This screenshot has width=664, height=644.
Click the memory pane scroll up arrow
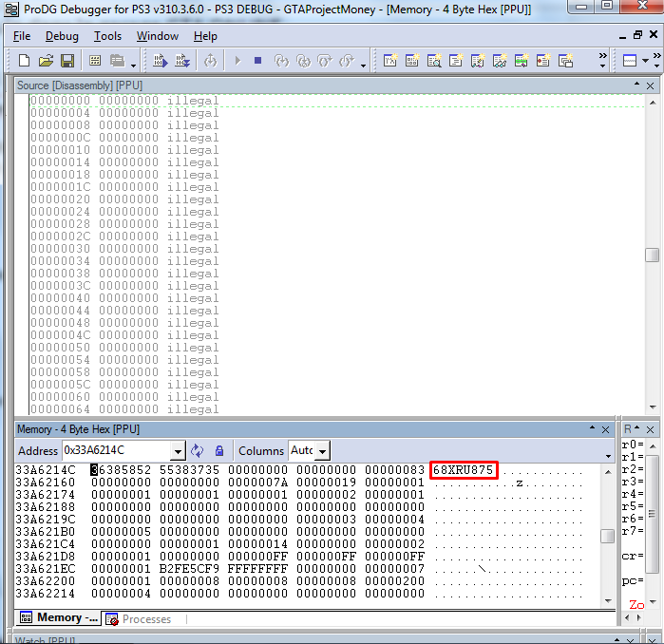[608, 472]
